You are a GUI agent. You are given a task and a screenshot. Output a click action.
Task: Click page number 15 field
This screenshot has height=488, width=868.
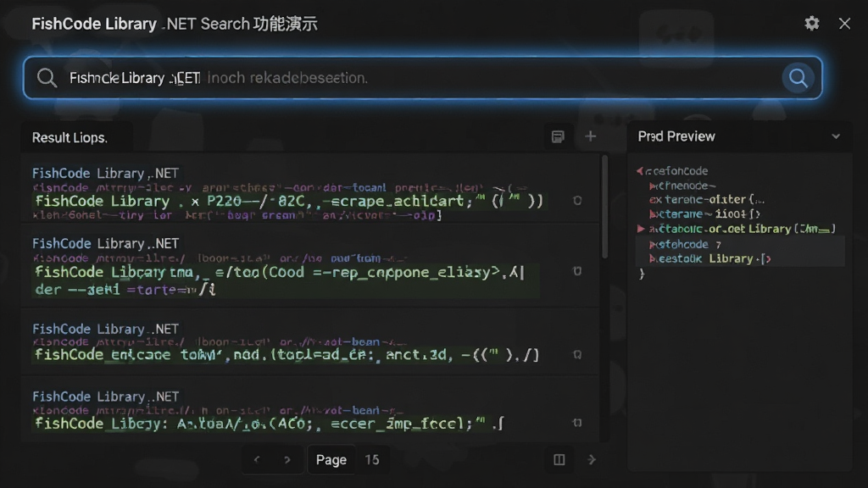point(372,460)
